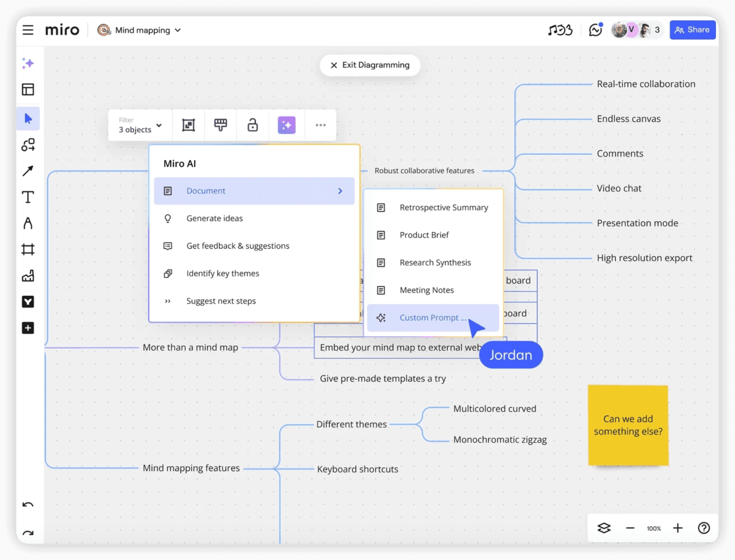Redo the last action

point(28,533)
